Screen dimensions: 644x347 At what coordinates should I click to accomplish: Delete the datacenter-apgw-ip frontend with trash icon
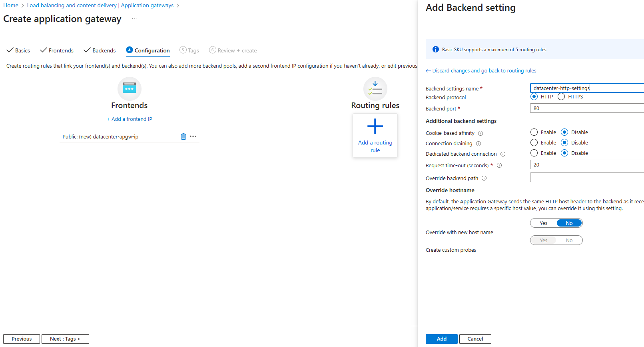(x=183, y=136)
